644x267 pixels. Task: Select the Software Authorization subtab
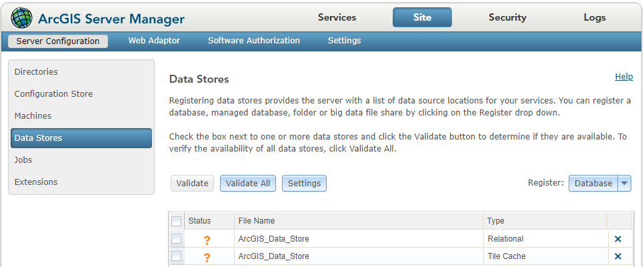click(254, 41)
